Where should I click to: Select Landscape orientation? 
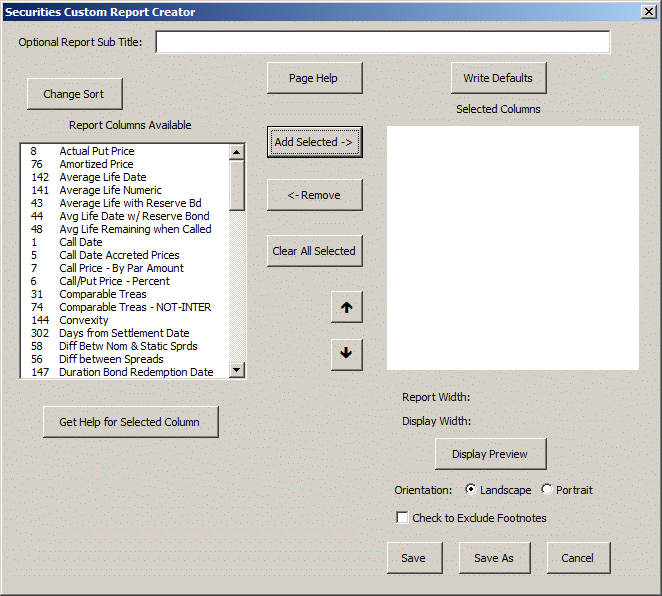(x=471, y=490)
